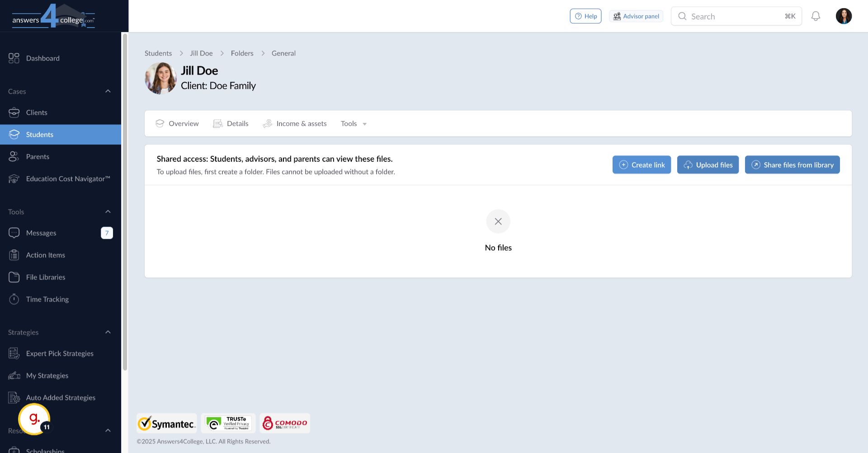Click the File Libraries folder icon
The image size is (868, 453).
14,277
